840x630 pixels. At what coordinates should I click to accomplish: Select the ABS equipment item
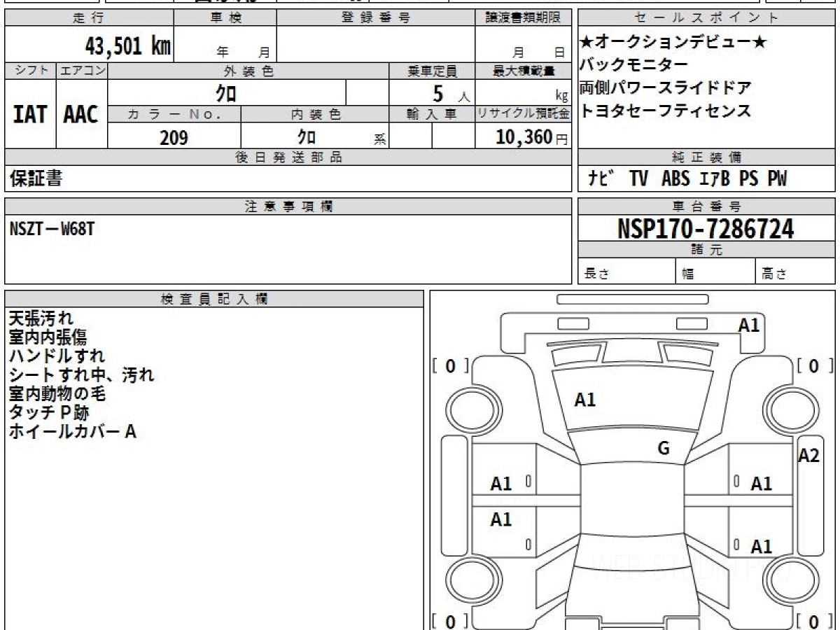[x=675, y=179]
